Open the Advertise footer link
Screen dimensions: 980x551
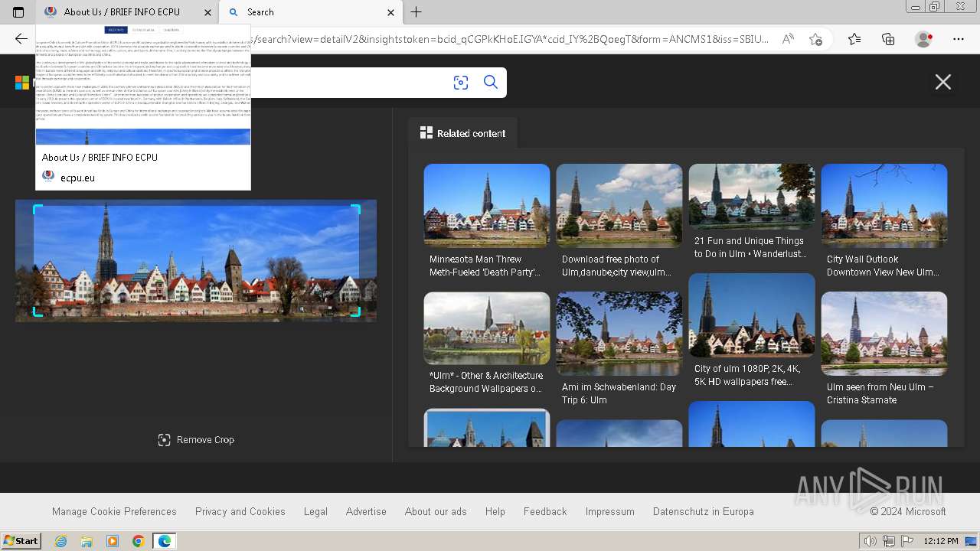tap(366, 512)
